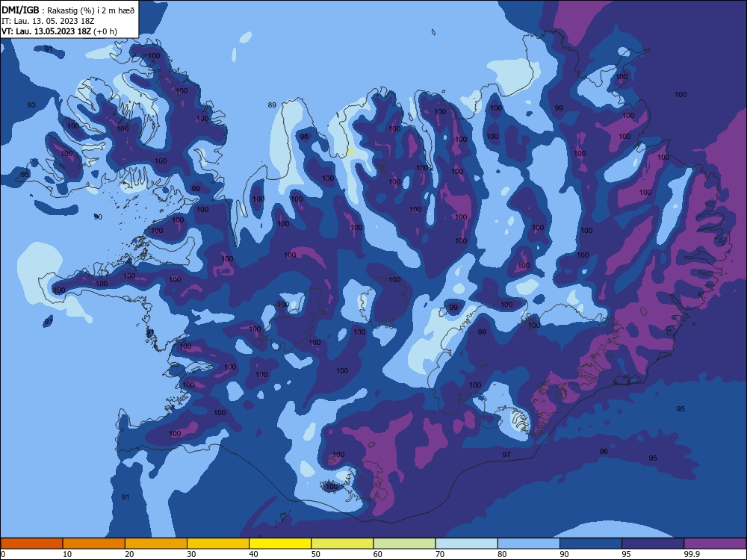Click the bright yellow 40-50 legend swatch
747x560 pixels.
pos(280,544)
